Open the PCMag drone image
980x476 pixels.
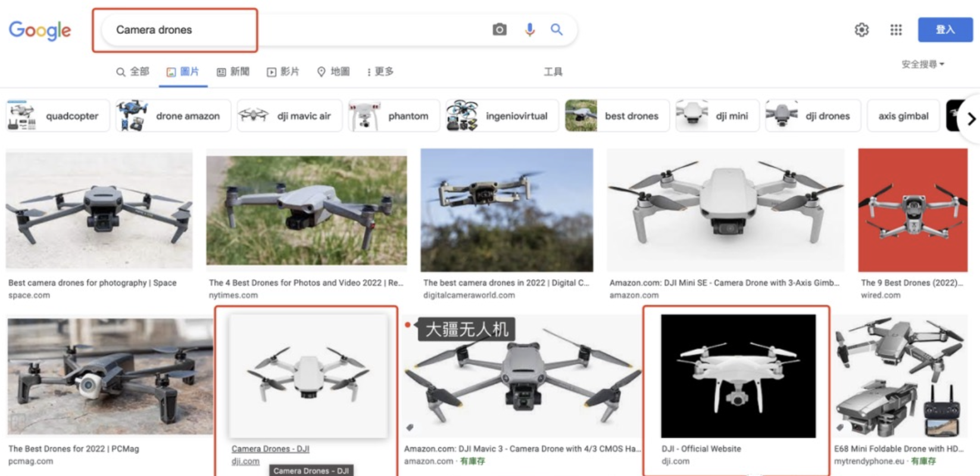point(110,376)
